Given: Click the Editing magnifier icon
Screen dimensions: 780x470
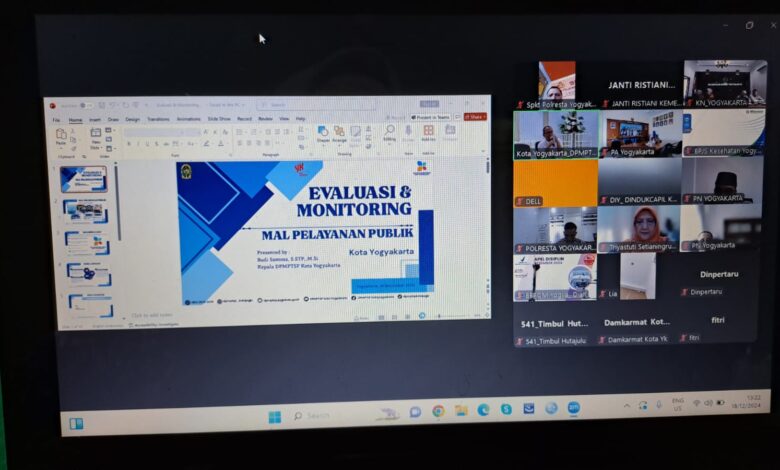Looking at the screenshot, I should click(x=390, y=130).
